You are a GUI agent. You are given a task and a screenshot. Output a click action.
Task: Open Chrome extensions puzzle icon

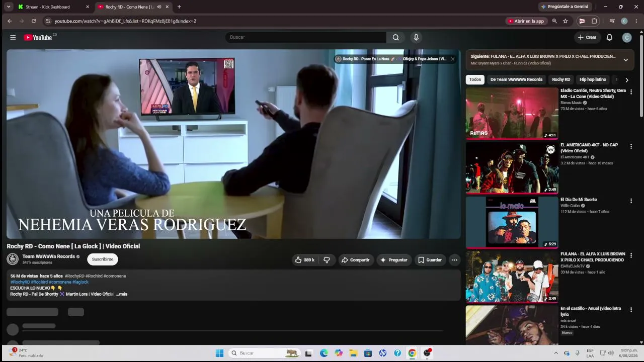[594, 21]
